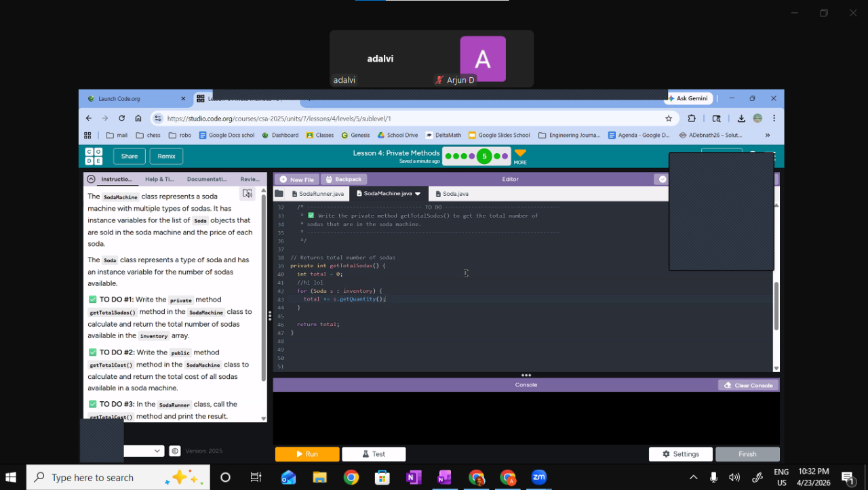Open Chrome downloads icon
The width and height of the screenshot is (868, 490).
[741, 118]
